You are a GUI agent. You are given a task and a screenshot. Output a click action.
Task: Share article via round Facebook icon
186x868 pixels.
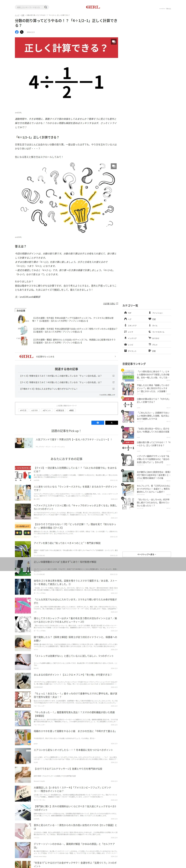[17, 32]
